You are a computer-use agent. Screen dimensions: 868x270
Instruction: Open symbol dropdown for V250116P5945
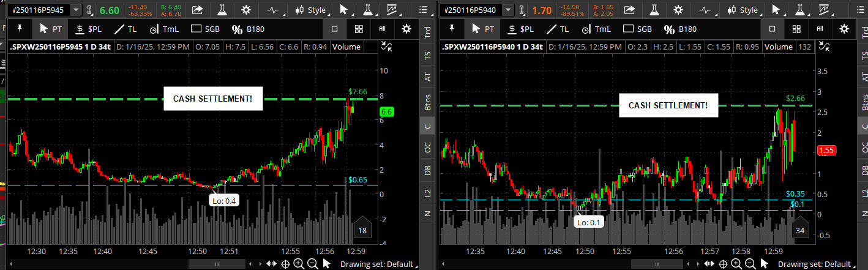pos(76,10)
